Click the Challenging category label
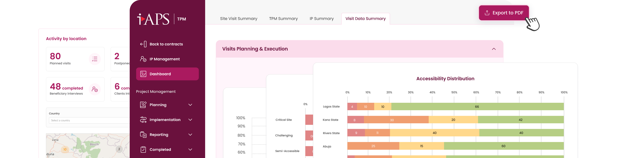644x158 pixels. (x=284, y=136)
